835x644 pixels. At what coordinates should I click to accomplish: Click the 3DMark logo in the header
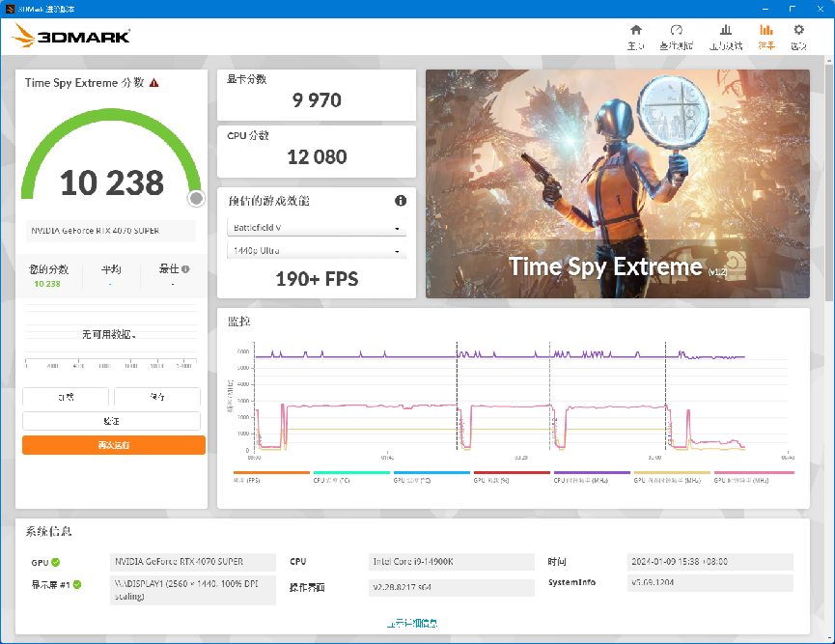(79, 36)
